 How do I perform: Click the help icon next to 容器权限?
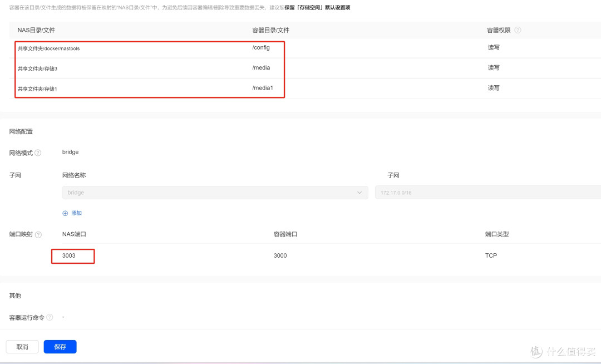[x=518, y=30]
